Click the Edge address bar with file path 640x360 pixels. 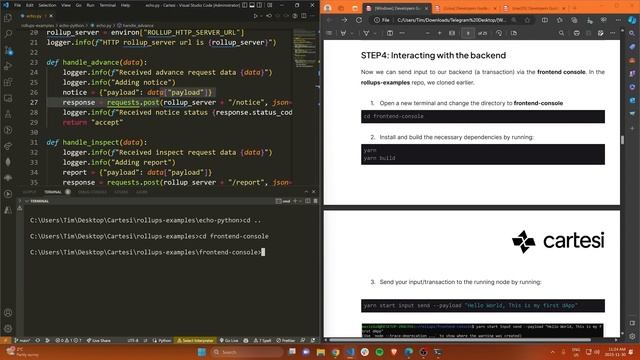point(451,20)
